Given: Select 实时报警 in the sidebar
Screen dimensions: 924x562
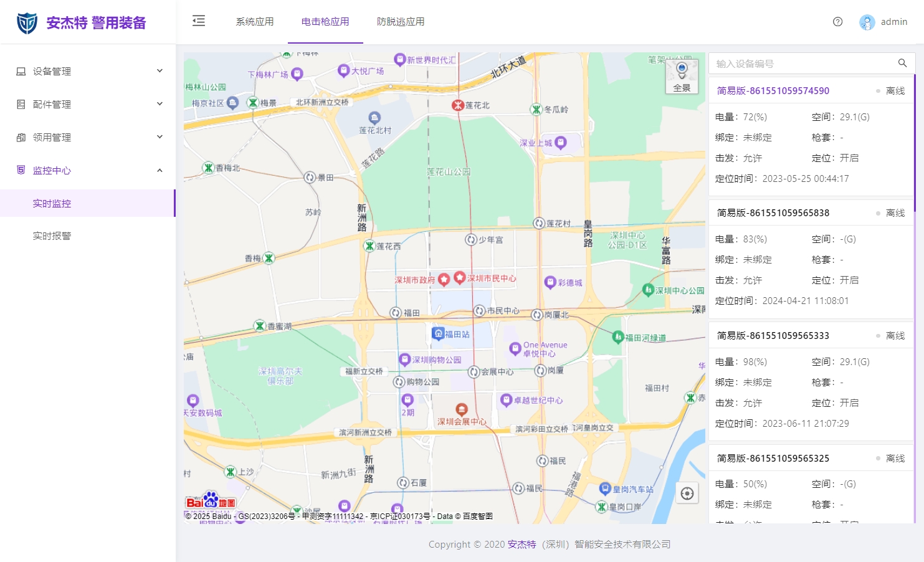Looking at the screenshot, I should tap(88, 236).
